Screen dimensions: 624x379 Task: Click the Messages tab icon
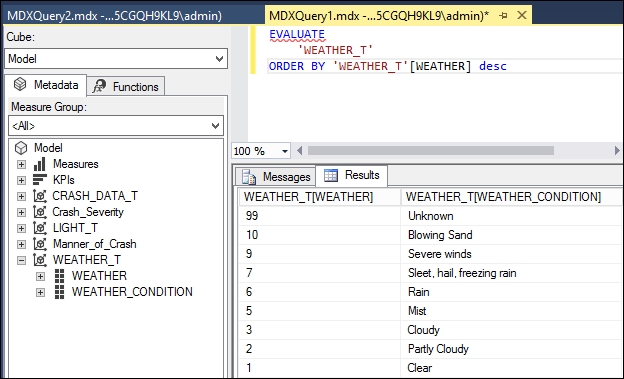[249, 177]
